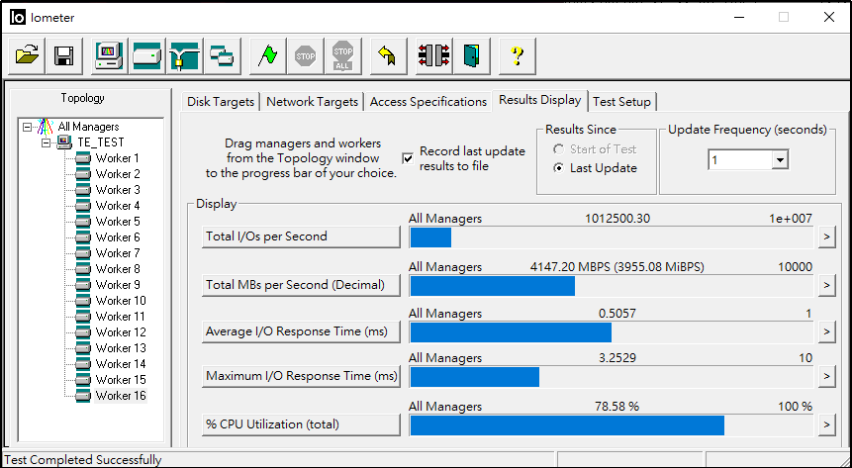The width and height of the screenshot is (852, 468).
Task: Reset workers with the yellow arrow icon
Action: [388, 55]
